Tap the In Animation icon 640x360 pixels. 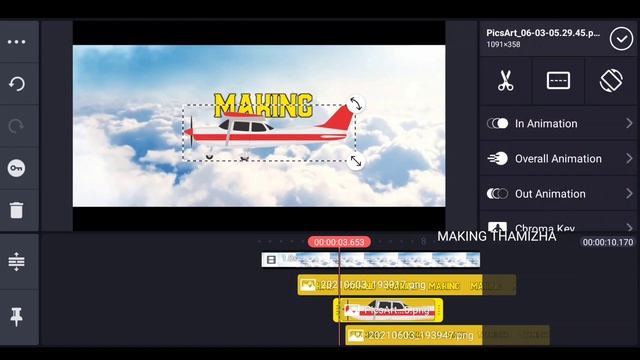[498, 123]
